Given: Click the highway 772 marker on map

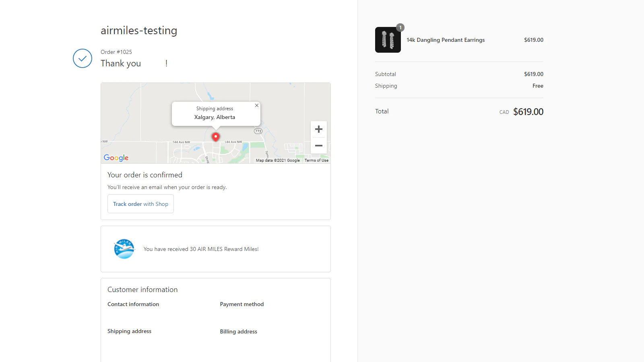Looking at the screenshot, I should pos(258,131).
